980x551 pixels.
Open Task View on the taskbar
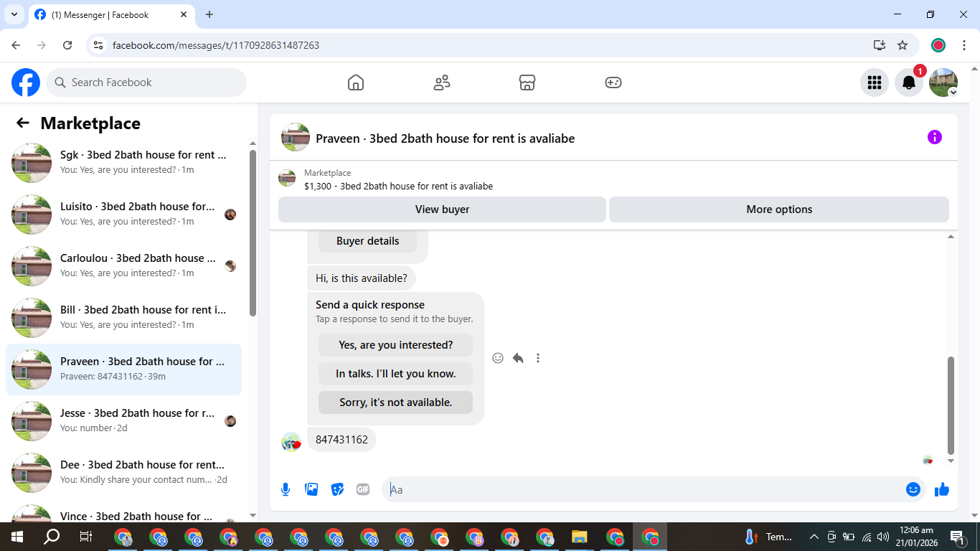86,537
